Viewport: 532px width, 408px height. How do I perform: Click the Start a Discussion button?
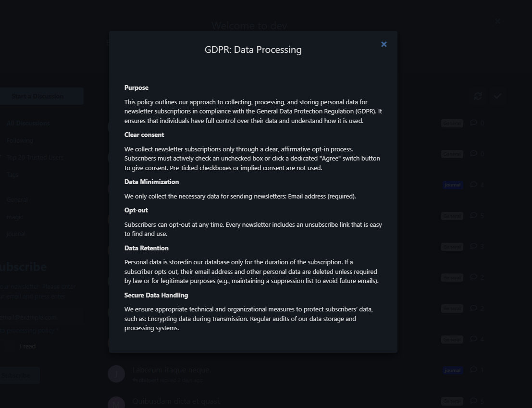(37, 96)
